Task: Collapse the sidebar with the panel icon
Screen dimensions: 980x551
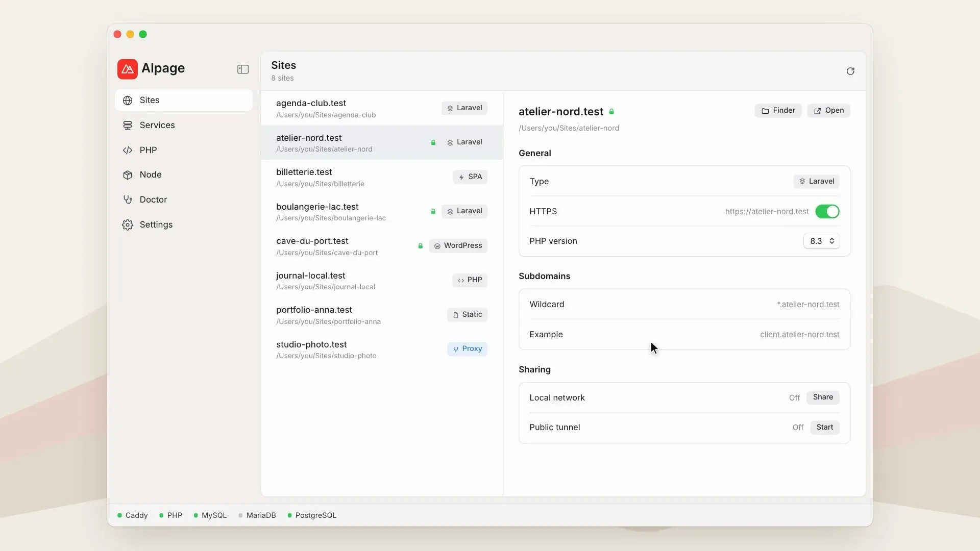Action: point(243,69)
